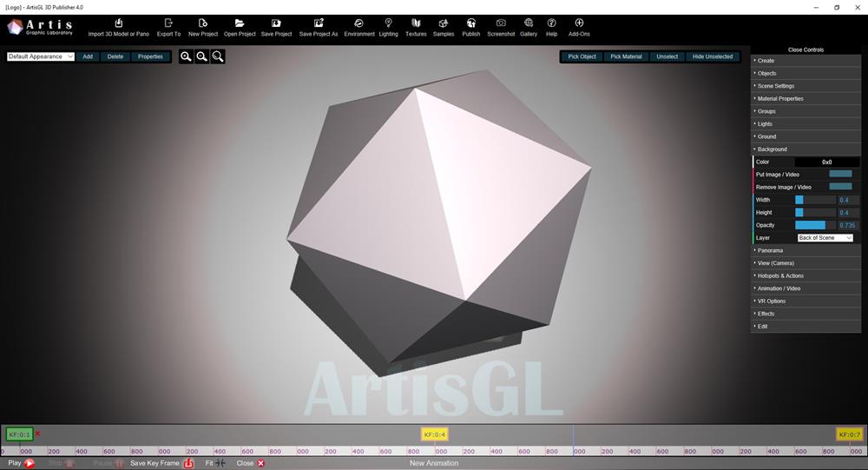Expand the Lights section
Image resolution: width=868 pixels, height=470 pixels.
click(x=806, y=124)
